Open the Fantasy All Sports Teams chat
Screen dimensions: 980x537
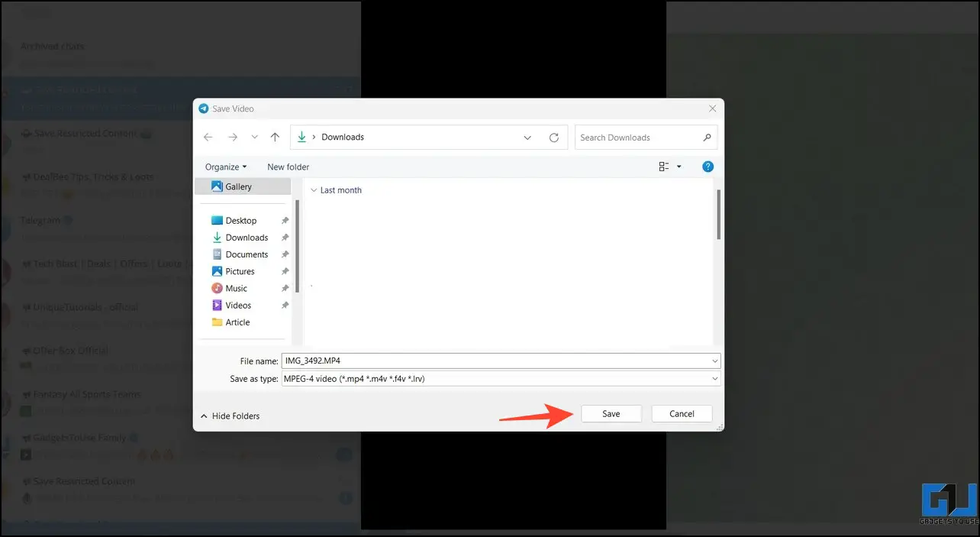click(180, 403)
